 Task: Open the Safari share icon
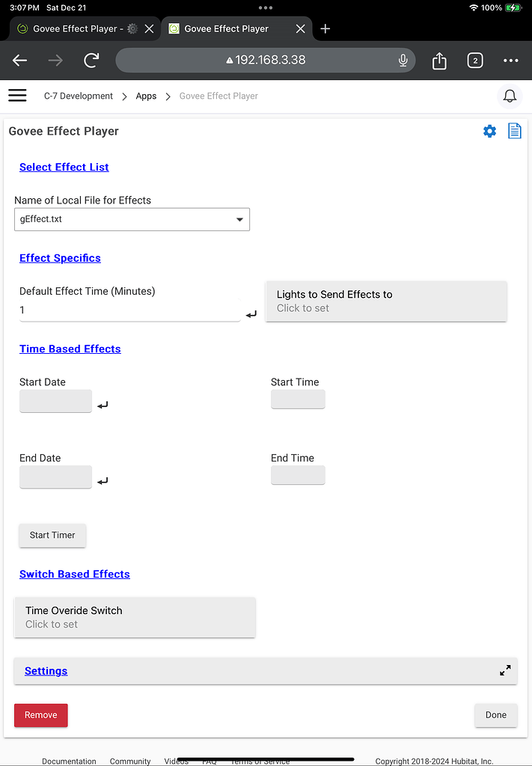click(x=439, y=61)
